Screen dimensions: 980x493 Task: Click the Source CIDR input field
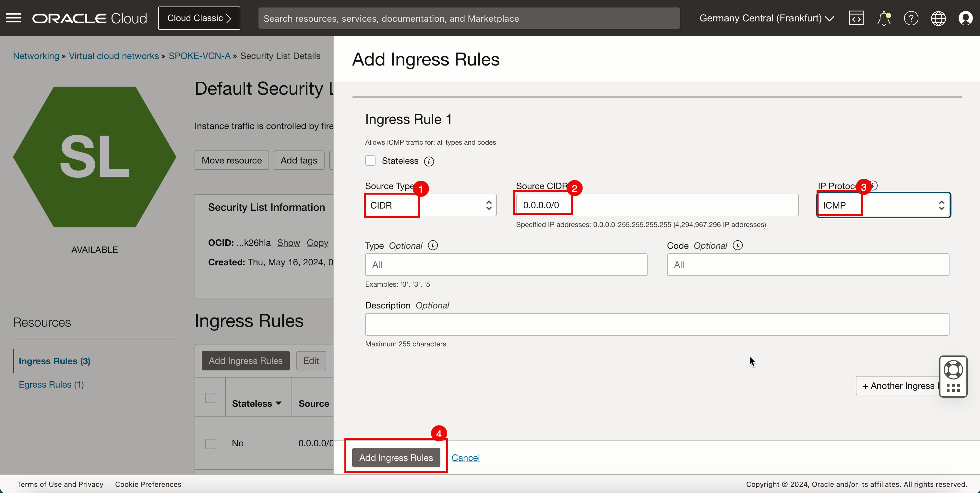(x=657, y=205)
